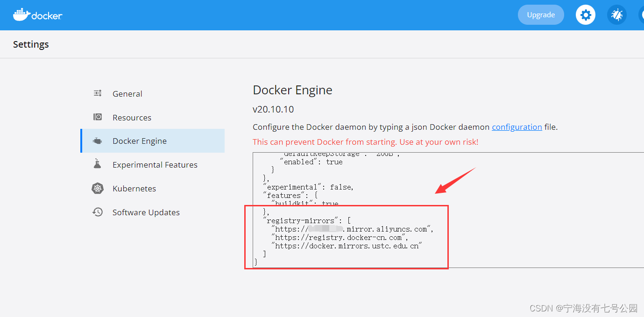Viewport: 644px width, 317px height.
Task: Click the Experimental Features flask icon
Action: pos(98,164)
